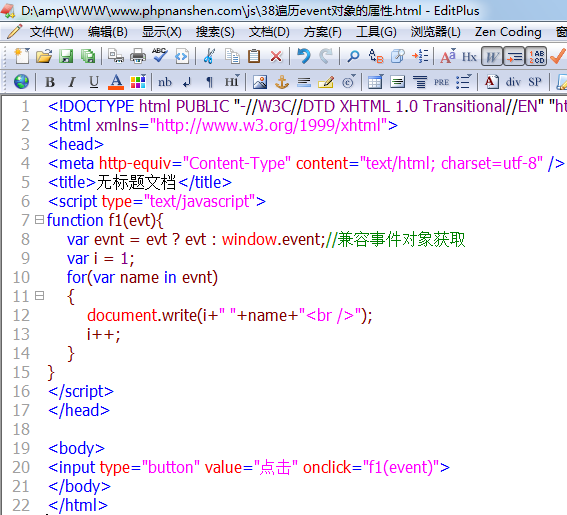Click the Find in Files icon
This screenshot has width=567, height=515.
click(x=398, y=56)
